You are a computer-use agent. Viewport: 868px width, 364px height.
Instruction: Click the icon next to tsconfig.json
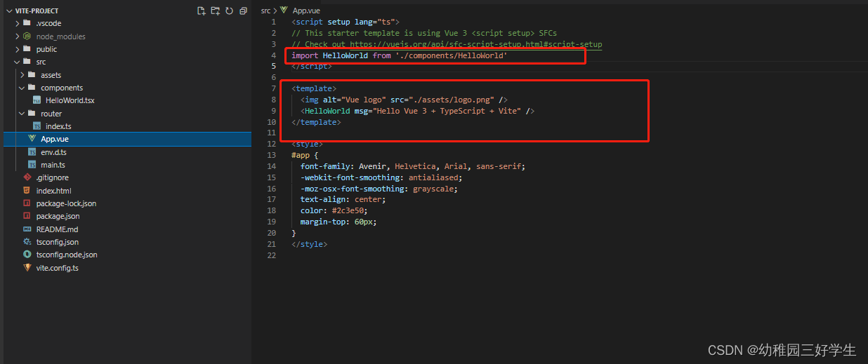coord(27,242)
